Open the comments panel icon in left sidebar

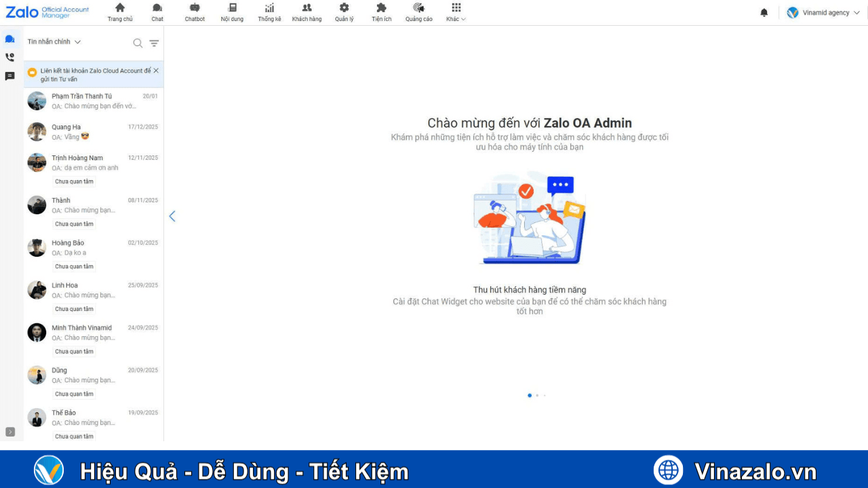[x=9, y=76]
